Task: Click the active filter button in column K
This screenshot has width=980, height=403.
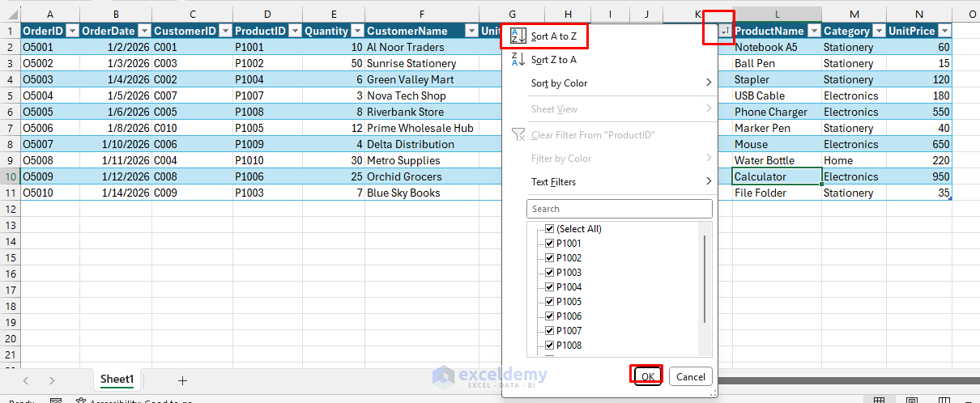Action: 724,31
